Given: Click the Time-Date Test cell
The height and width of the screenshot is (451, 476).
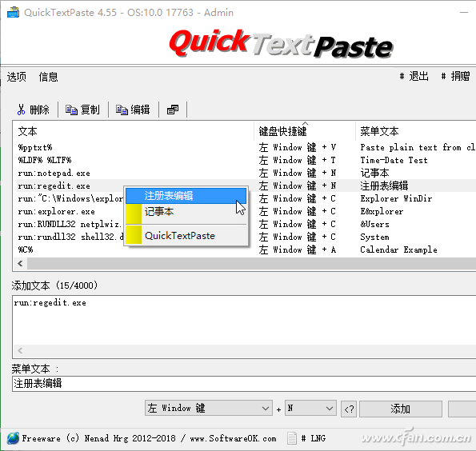Looking at the screenshot, I should click(x=394, y=160).
